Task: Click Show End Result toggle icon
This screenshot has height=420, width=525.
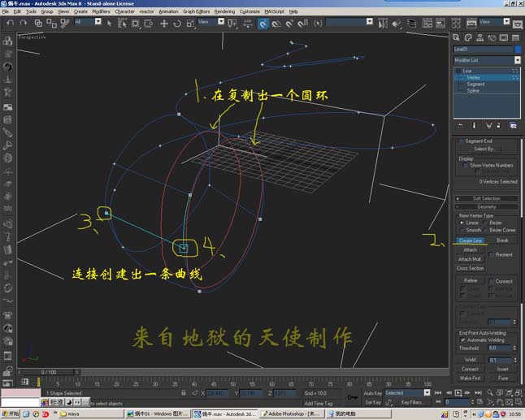Action: [x=474, y=125]
